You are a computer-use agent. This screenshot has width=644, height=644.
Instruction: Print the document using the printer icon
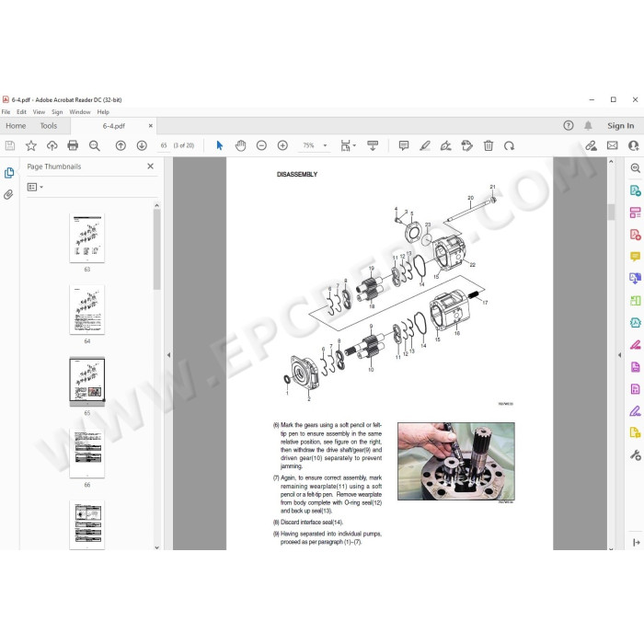coord(73,145)
